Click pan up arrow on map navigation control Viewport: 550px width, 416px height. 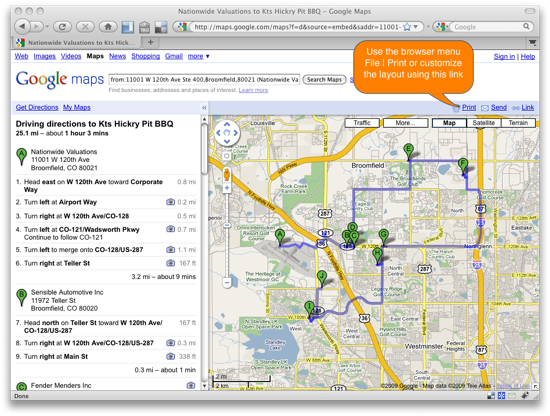(x=227, y=124)
